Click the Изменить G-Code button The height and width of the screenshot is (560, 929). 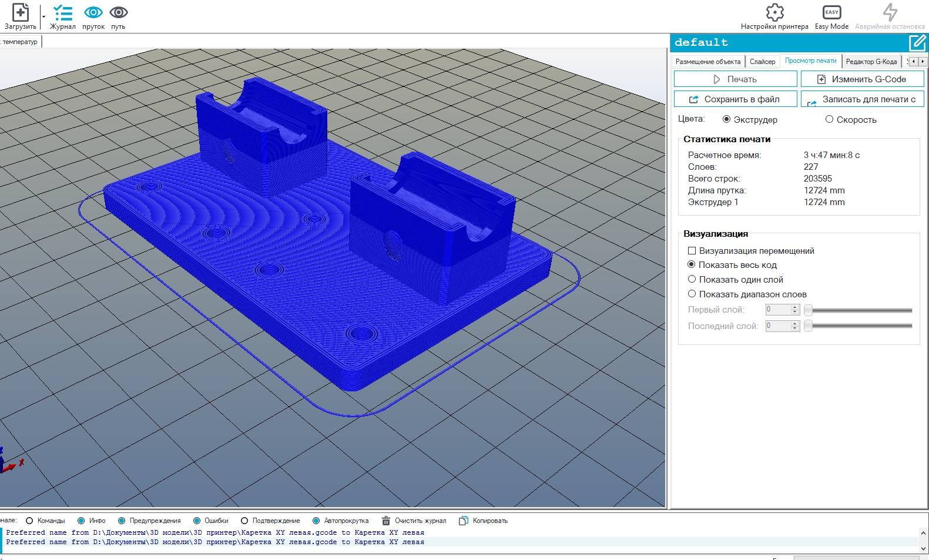[x=862, y=79]
